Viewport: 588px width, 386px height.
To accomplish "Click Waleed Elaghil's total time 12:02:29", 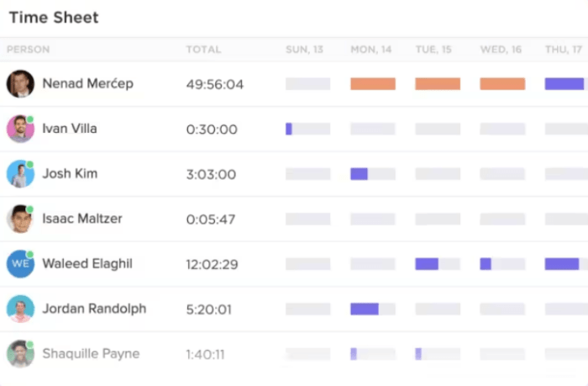I will [213, 265].
